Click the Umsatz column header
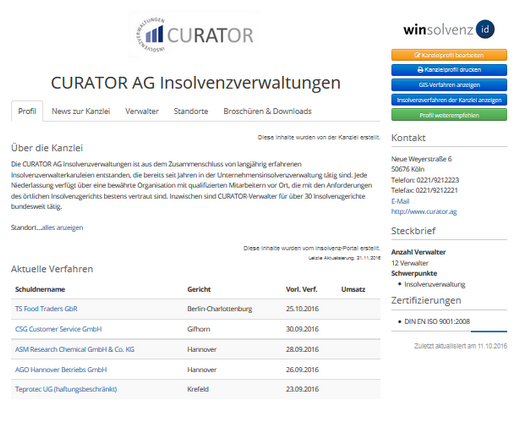Viewport: 519px width, 426px height. (353, 289)
